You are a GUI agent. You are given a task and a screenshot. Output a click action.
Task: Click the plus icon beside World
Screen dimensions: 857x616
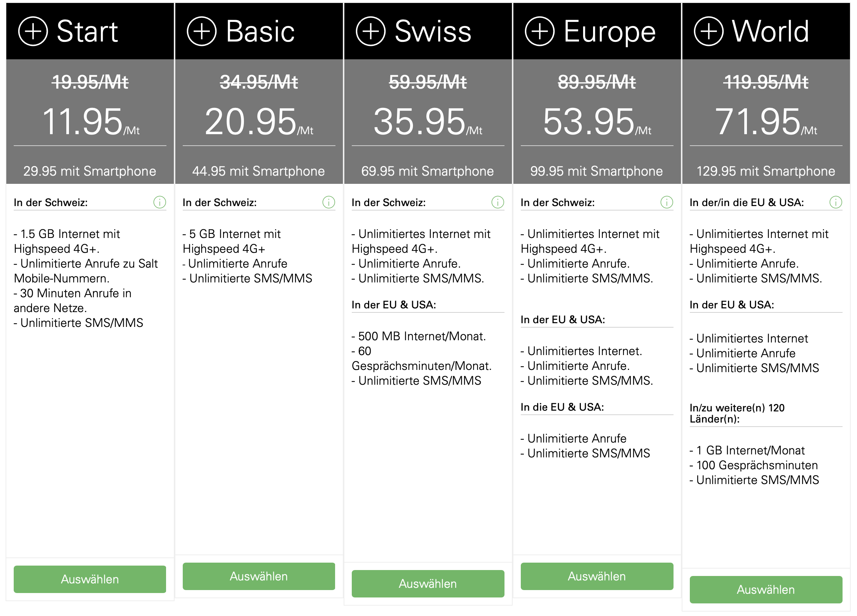click(709, 32)
